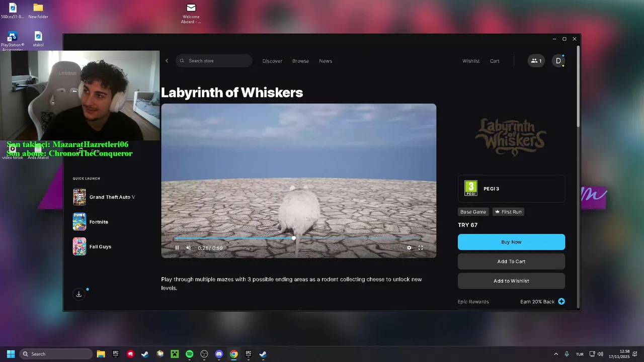Open the News tab
The image size is (644, 362).
326,61
